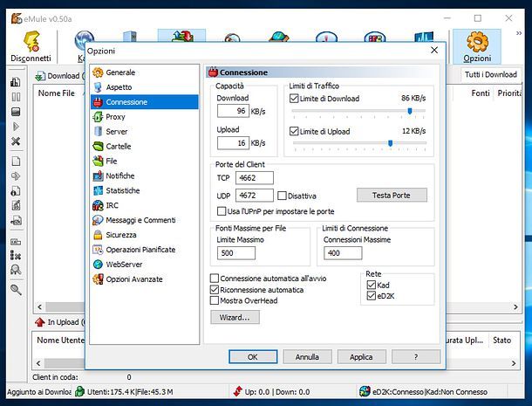Enable Usa l'UPnP per impostare le porte
532x406 pixels.
pyautogui.click(x=222, y=211)
